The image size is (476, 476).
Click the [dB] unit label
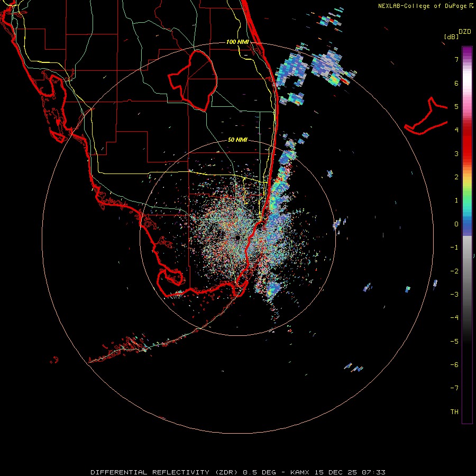(451, 36)
